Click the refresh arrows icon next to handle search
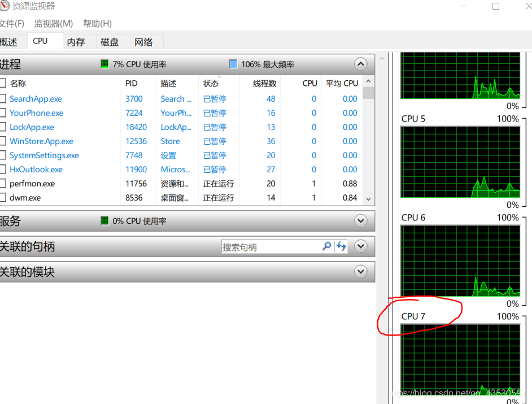 [x=341, y=246]
